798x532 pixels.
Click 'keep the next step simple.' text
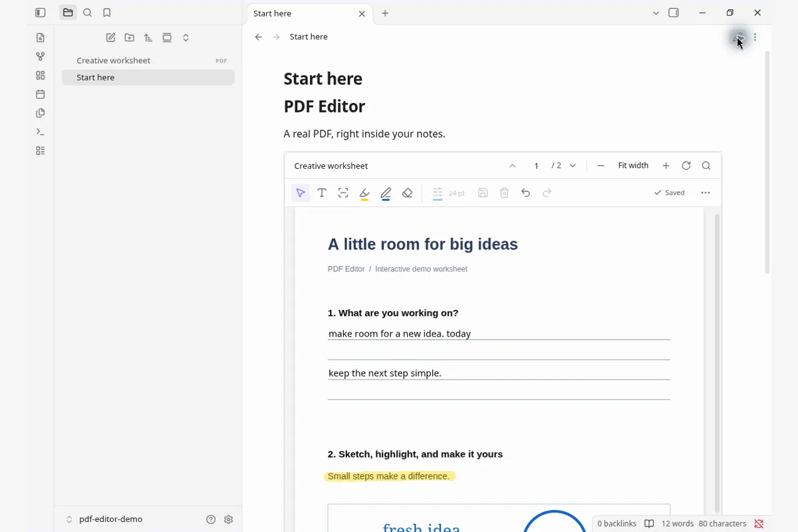[x=385, y=373]
